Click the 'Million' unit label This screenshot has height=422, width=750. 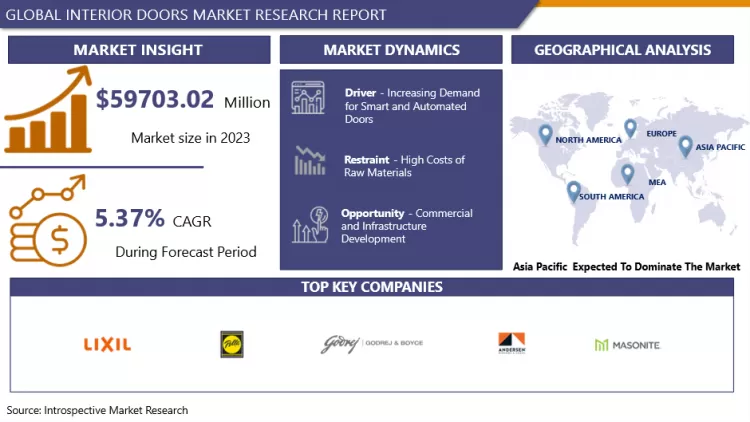coord(247,102)
